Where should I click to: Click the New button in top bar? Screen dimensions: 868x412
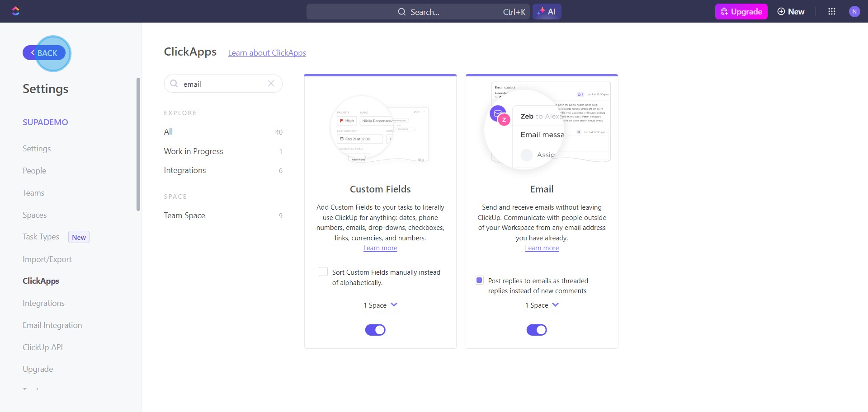click(791, 12)
